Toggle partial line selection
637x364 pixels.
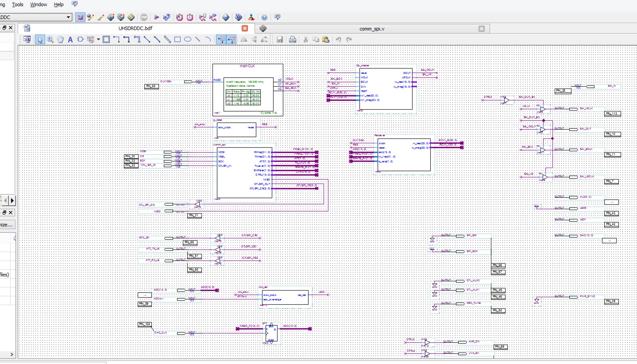(x=221, y=40)
